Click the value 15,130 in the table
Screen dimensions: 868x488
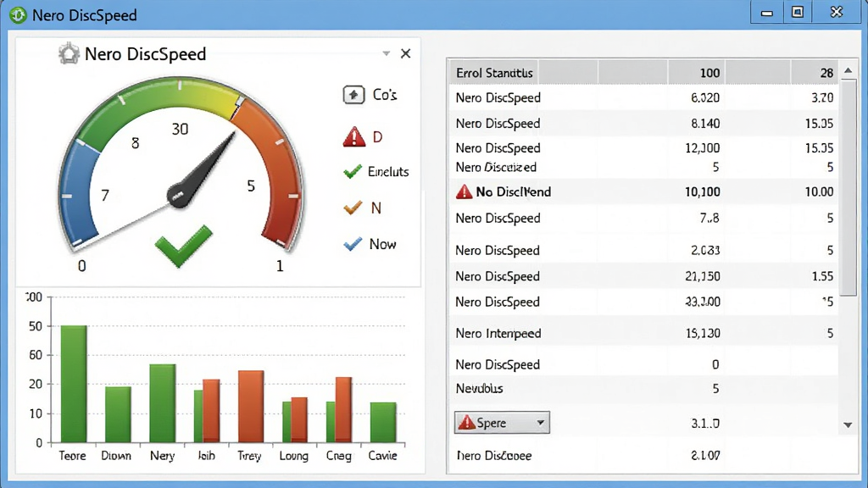[x=703, y=333]
